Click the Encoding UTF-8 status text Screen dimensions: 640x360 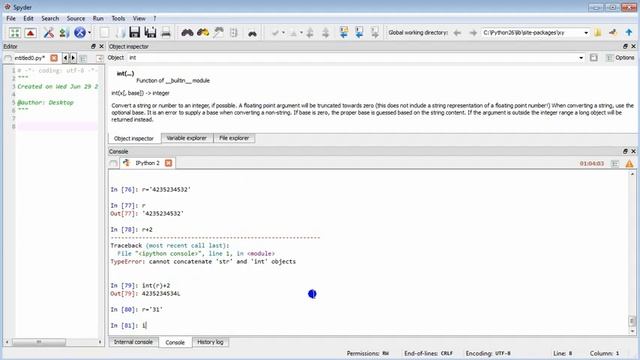488,353
